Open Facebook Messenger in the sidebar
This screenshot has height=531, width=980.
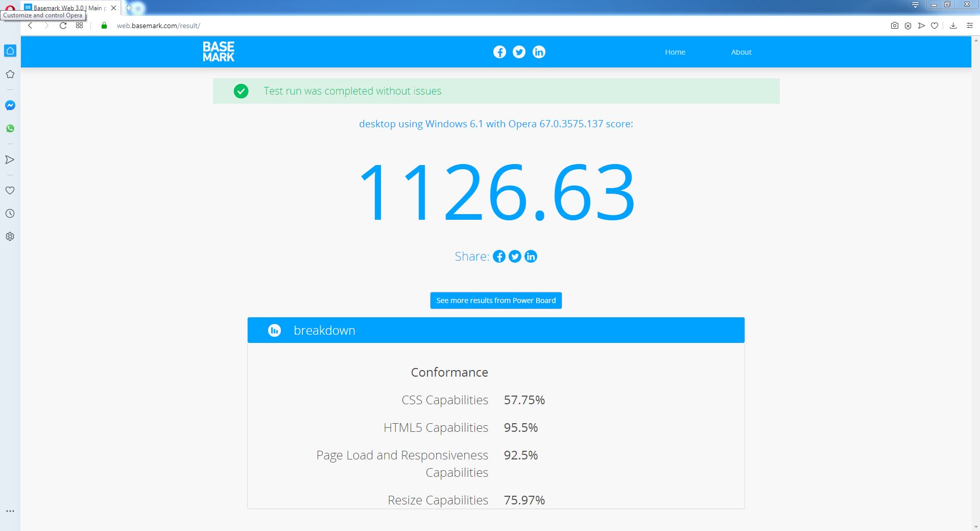click(x=10, y=105)
